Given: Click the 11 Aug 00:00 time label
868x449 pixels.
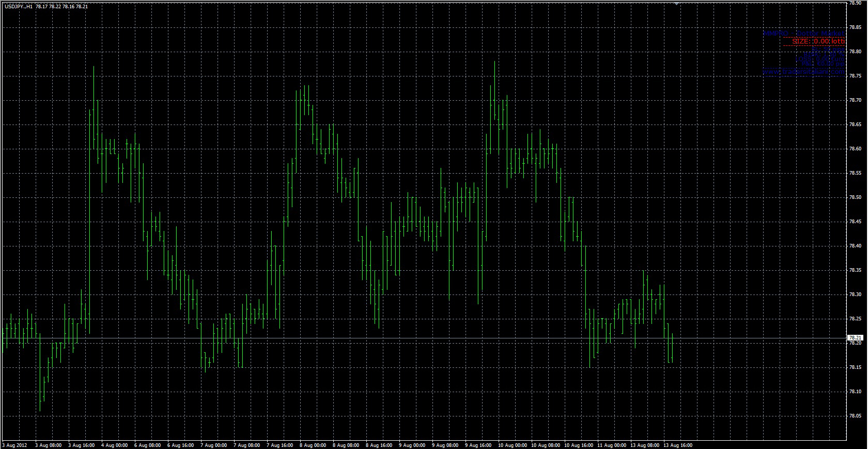Looking at the screenshot, I should point(612,445).
